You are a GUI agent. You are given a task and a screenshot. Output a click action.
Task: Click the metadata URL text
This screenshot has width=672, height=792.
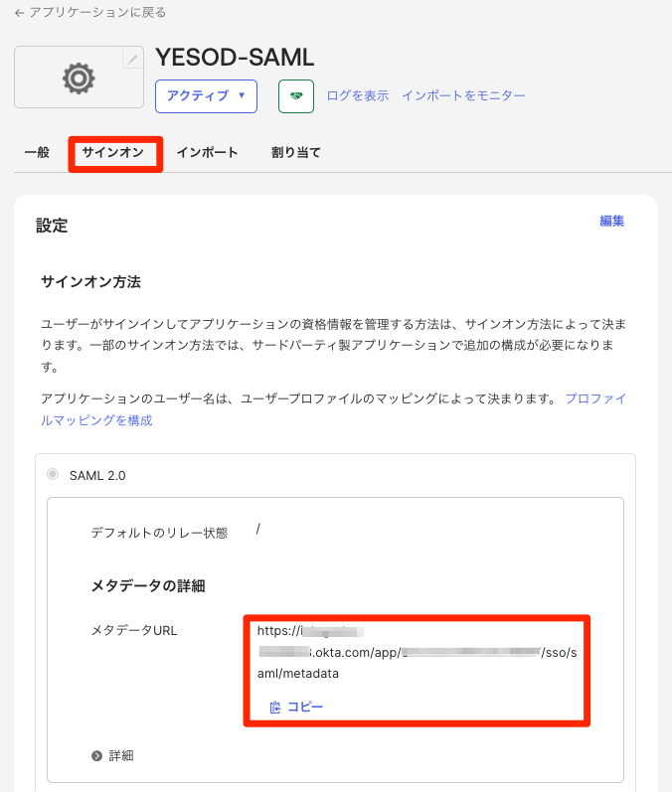pyautogui.click(x=417, y=652)
